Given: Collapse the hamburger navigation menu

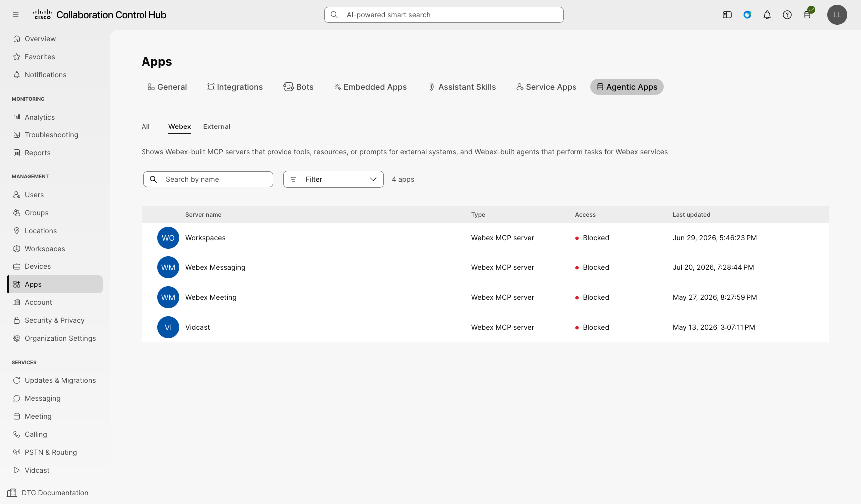Looking at the screenshot, I should pyautogui.click(x=16, y=15).
